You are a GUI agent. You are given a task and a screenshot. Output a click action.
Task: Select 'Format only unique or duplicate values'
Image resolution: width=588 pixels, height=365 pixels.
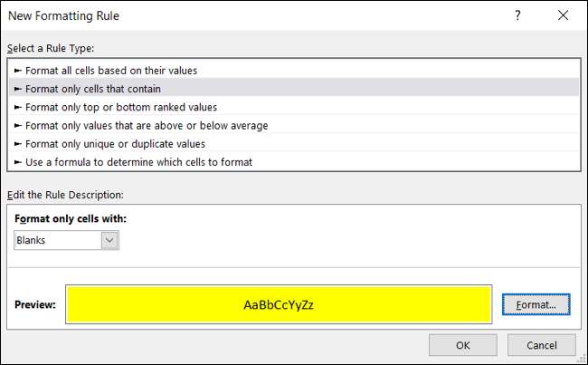coord(115,143)
